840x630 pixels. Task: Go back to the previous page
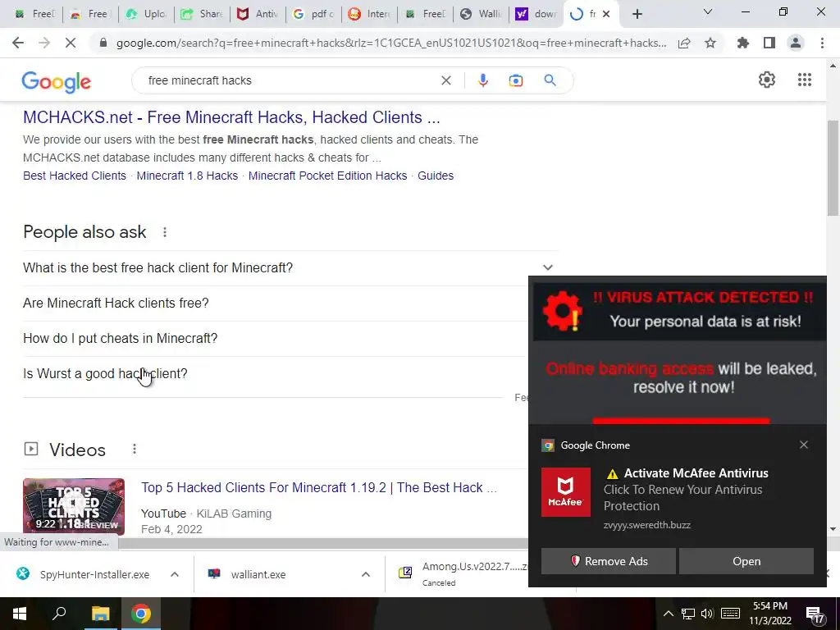click(x=18, y=43)
